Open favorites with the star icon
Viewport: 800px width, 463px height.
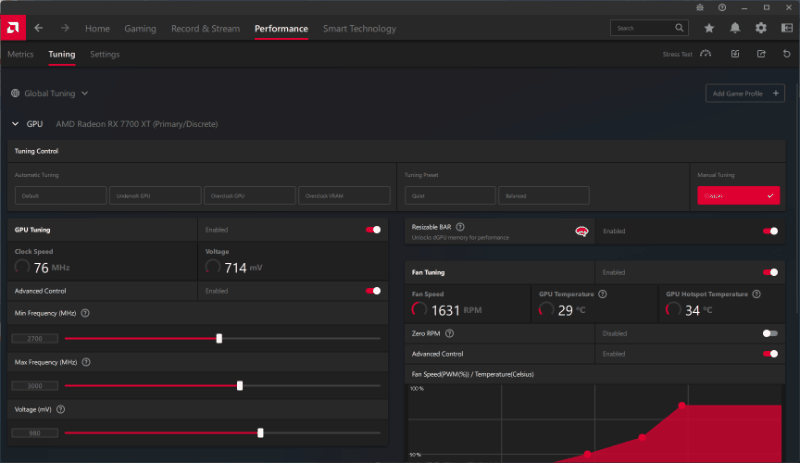click(709, 28)
